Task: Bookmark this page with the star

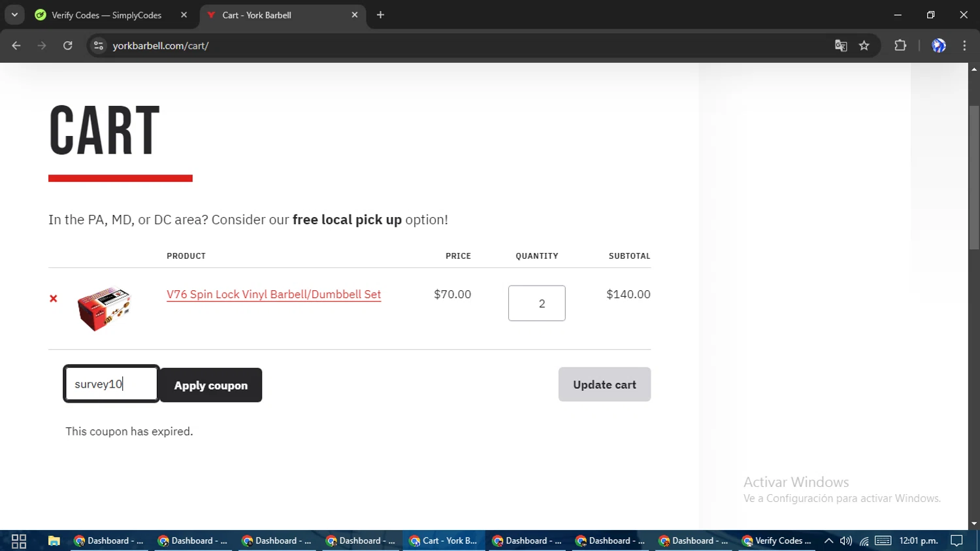Action: tap(864, 46)
